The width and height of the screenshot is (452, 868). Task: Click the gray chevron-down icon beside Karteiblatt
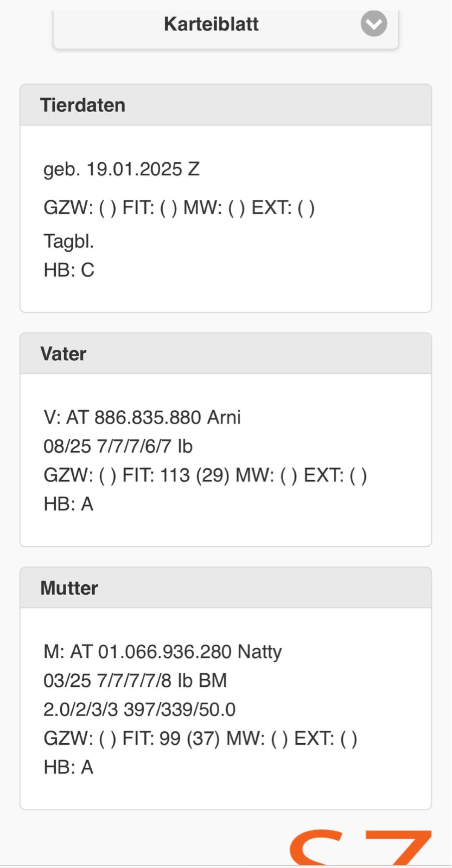pos(374,24)
